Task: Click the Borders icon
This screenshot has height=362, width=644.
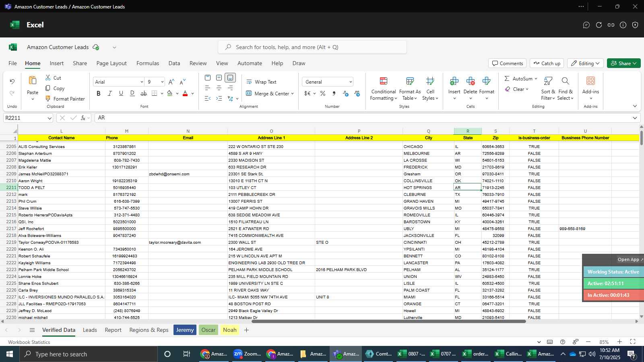Action: (x=155, y=93)
